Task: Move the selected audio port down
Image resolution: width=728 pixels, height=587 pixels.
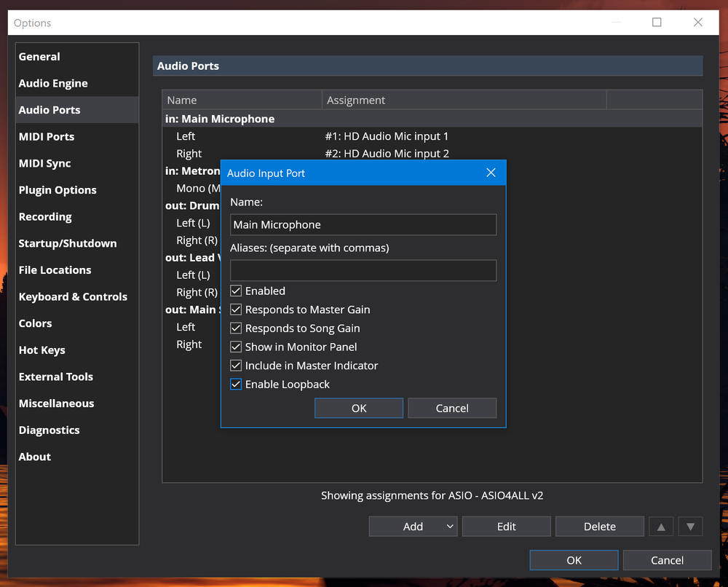Action: tap(690, 526)
